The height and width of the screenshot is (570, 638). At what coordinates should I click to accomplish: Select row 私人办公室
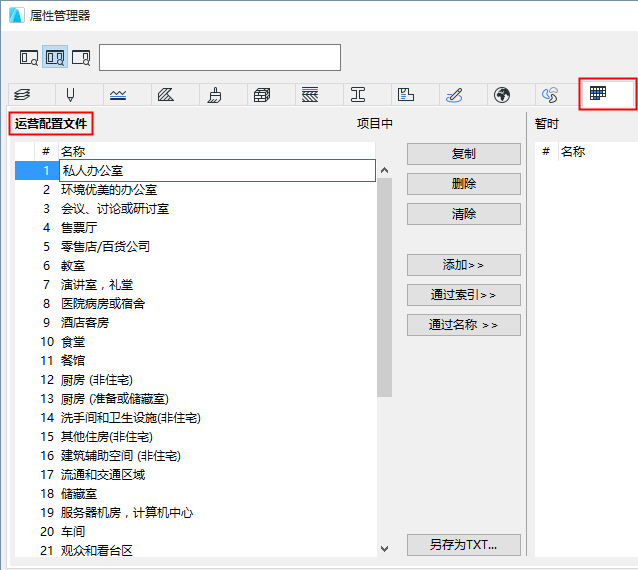pos(195,170)
